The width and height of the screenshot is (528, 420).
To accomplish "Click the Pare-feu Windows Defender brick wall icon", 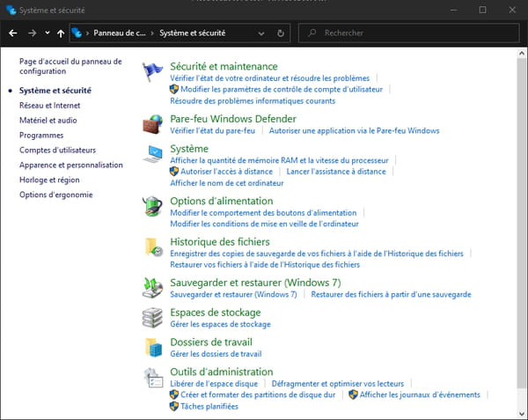I will [x=152, y=124].
